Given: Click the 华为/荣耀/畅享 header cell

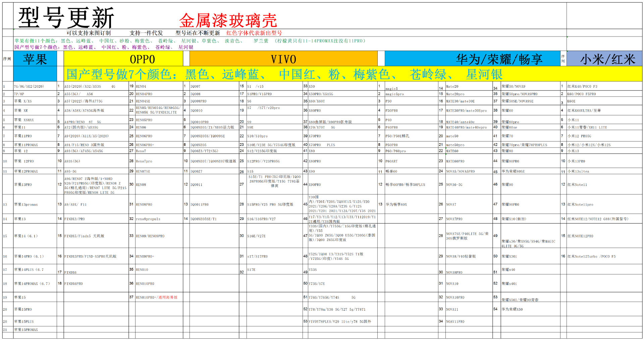Looking at the screenshot, I should (x=473, y=59).
